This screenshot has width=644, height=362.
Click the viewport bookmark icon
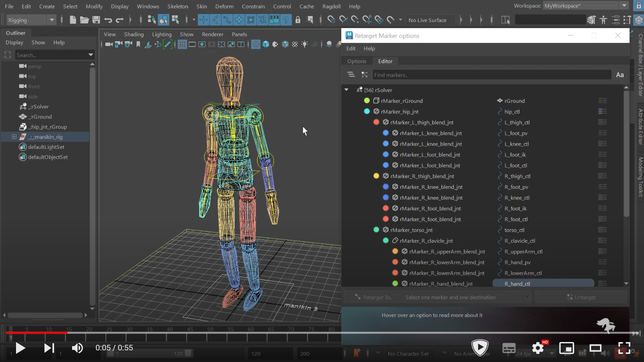(138, 44)
